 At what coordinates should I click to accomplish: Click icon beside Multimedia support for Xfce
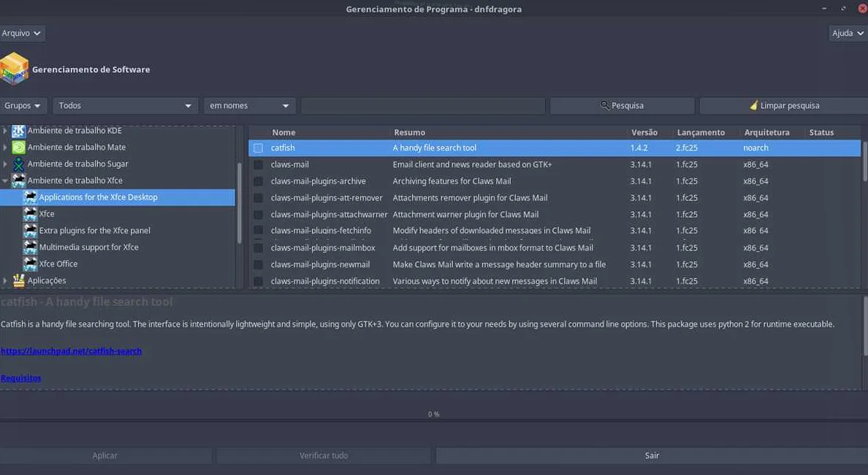coord(30,247)
